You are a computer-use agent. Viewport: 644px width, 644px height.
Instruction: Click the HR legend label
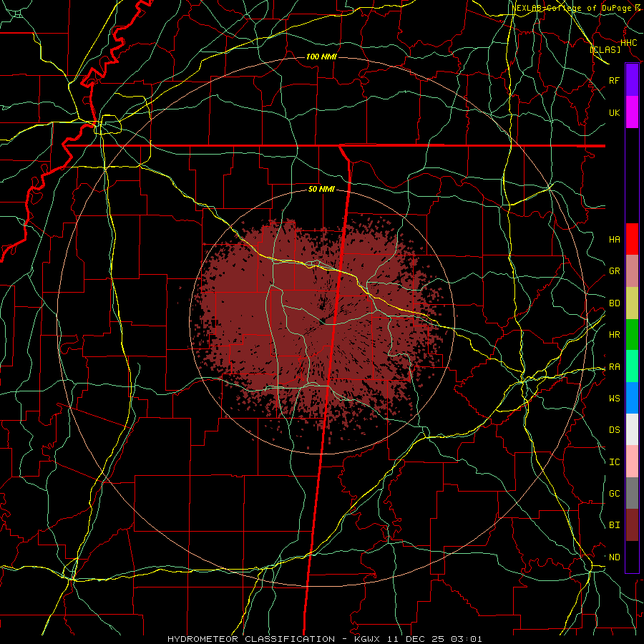614,335
